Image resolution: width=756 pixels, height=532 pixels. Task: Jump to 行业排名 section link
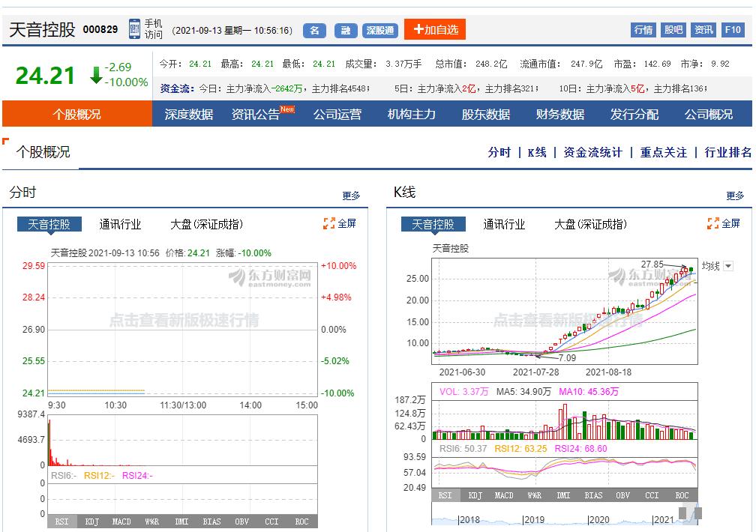click(x=728, y=153)
